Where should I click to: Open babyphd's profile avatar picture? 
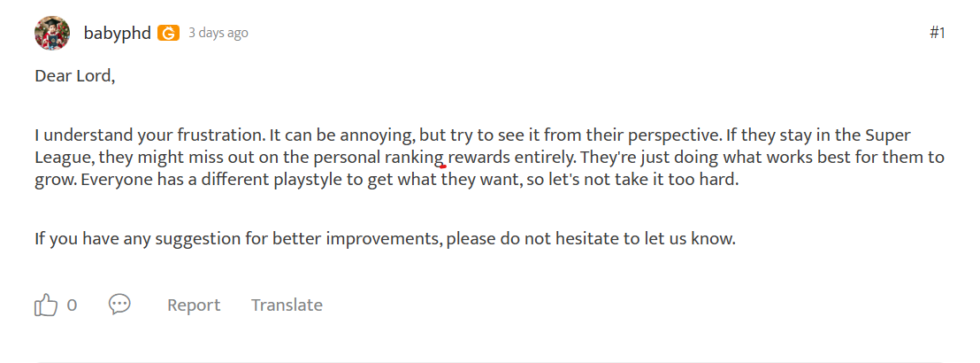click(52, 34)
